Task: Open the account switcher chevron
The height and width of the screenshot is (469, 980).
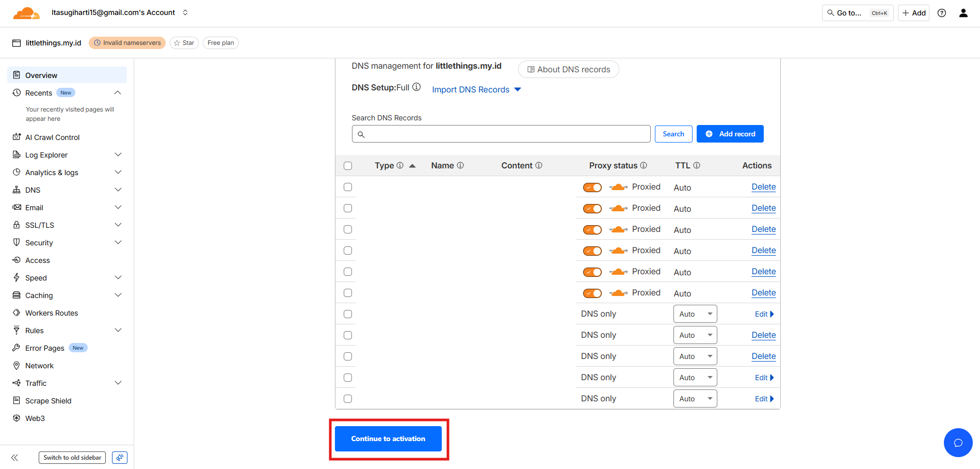Action: coord(185,12)
